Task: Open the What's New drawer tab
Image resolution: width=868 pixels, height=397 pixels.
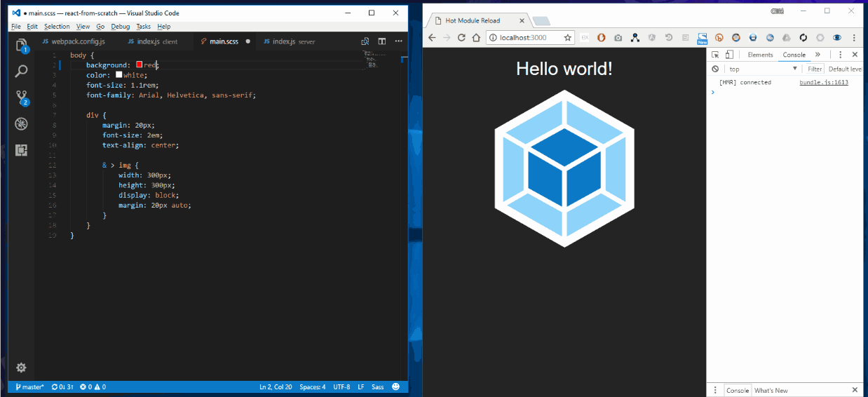Action: point(771,390)
